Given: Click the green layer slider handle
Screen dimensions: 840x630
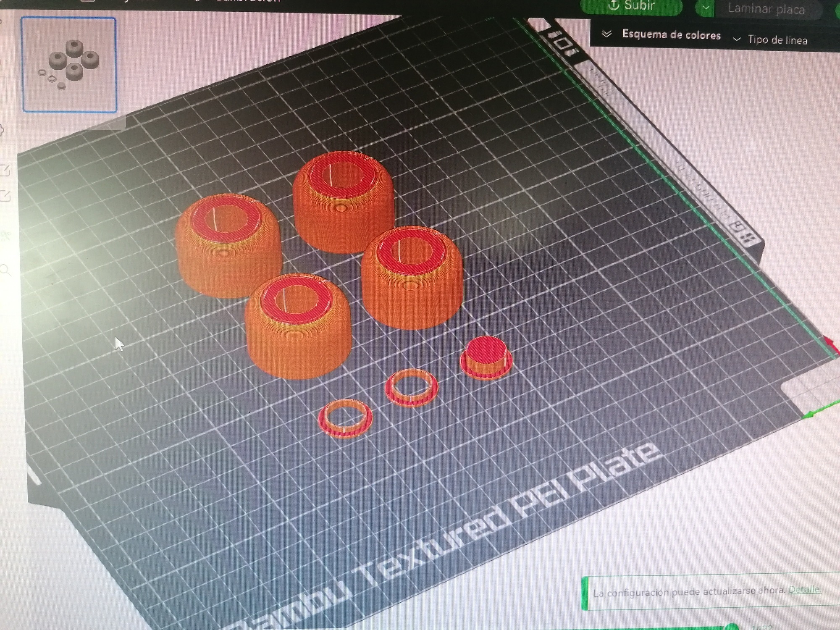Looking at the screenshot, I should point(732,627).
